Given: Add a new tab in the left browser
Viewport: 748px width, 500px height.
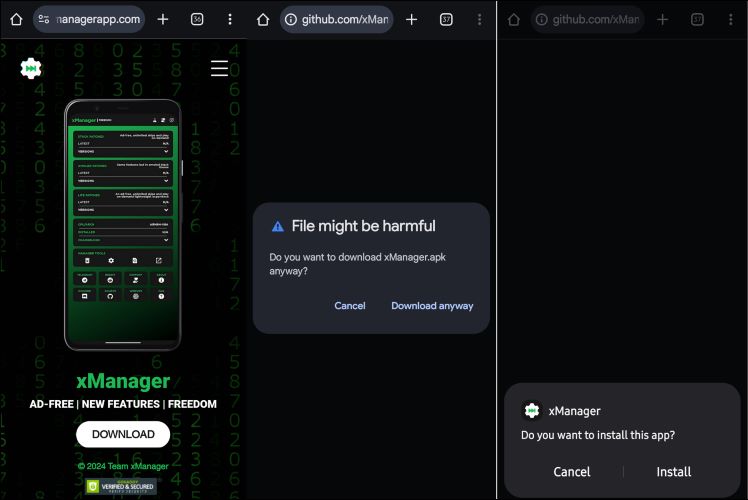Looking at the screenshot, I should [x=163, y=19].
